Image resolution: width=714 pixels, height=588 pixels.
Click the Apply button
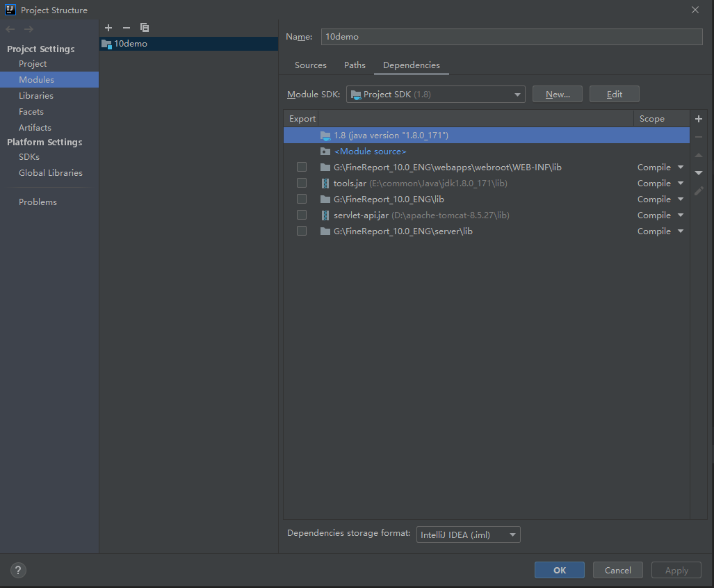(676, 570)
